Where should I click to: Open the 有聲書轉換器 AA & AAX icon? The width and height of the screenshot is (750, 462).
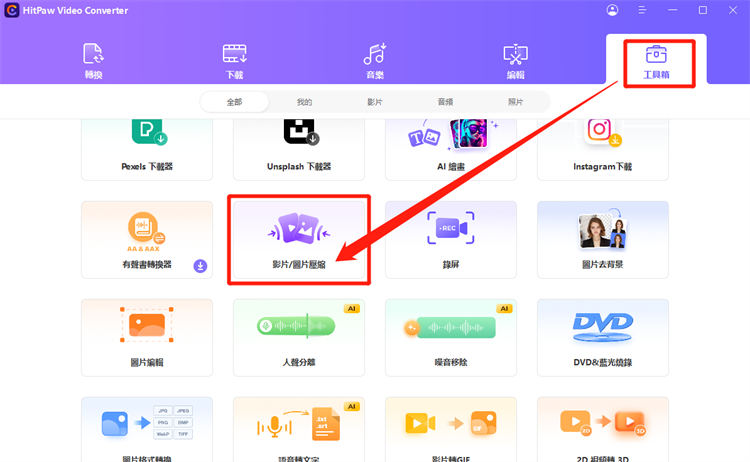coord(146,231)
